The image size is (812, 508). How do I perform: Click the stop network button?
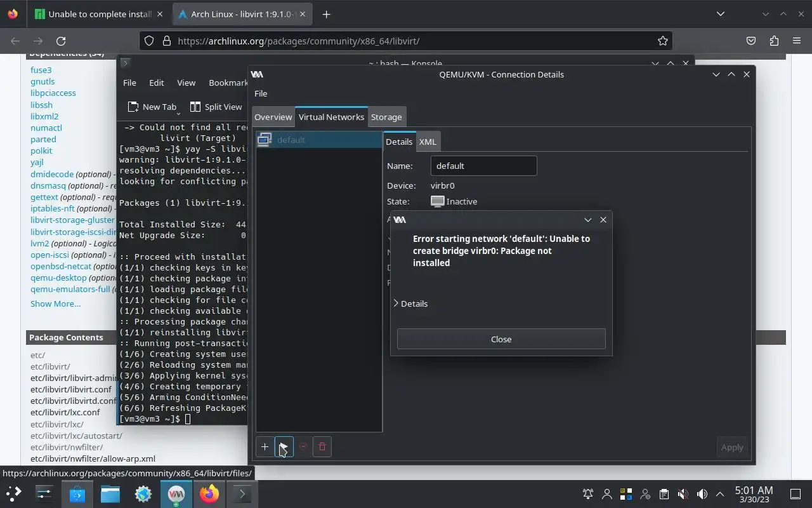pos(303,447)
